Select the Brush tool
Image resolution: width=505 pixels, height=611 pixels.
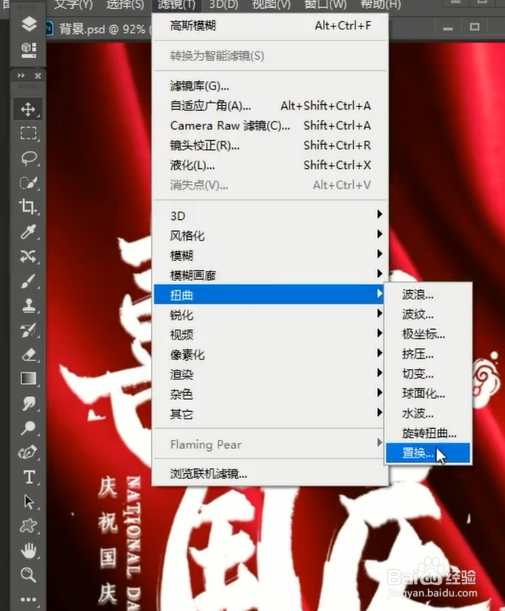pos(28,281)
